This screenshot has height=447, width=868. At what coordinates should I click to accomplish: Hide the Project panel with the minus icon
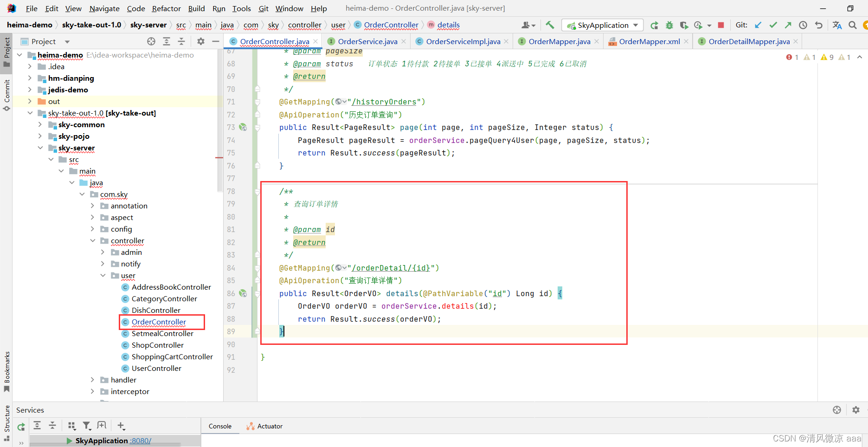pos(215,41)
